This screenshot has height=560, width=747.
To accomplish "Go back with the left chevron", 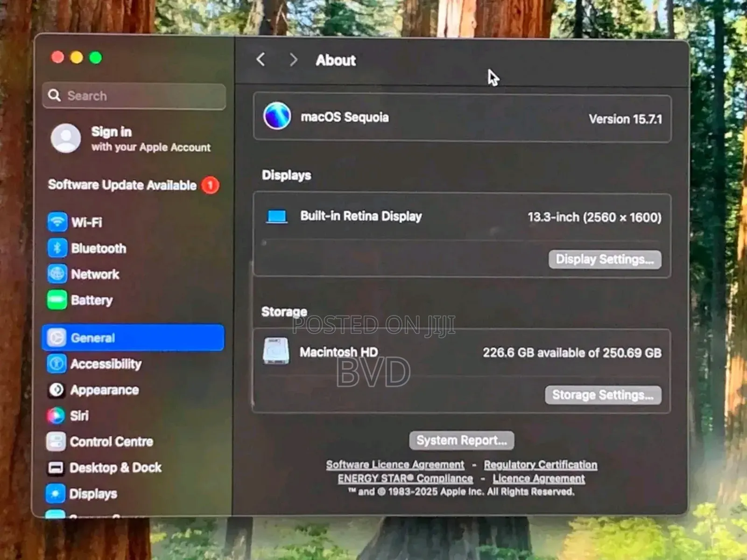I will 261,59.
